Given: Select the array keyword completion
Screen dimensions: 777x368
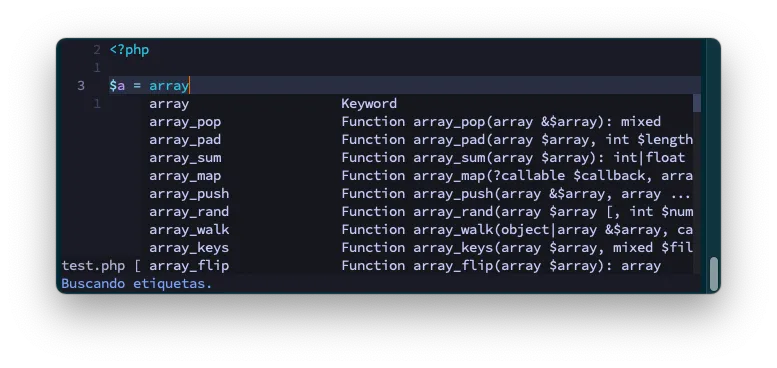Looking at the screenshot, I should point(421,104).
